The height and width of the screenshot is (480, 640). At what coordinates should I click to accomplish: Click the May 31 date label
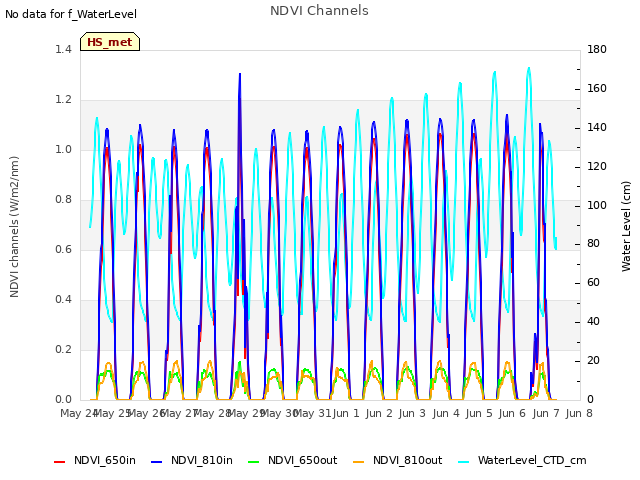pyautogui.click(x=312, y=413)
